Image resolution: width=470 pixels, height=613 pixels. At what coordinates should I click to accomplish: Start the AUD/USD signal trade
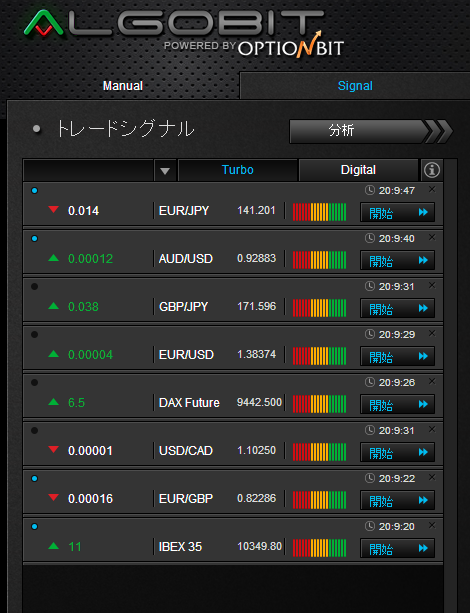397,260
